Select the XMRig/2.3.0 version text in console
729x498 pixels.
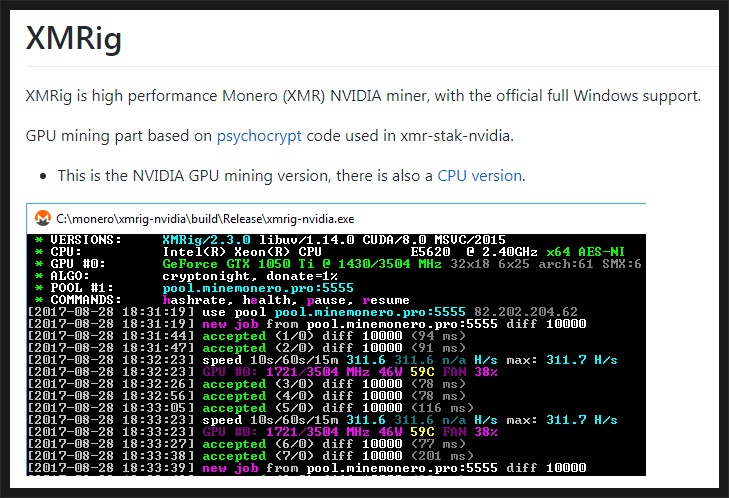pos(206,239)
